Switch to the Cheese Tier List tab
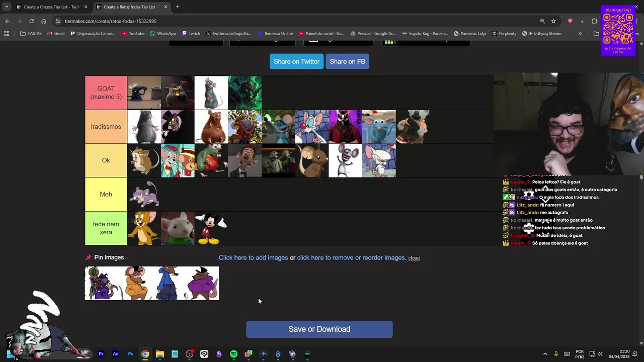The width and height of the screenshot is (644, 362). pyautogui.click(x=51, y=7)
